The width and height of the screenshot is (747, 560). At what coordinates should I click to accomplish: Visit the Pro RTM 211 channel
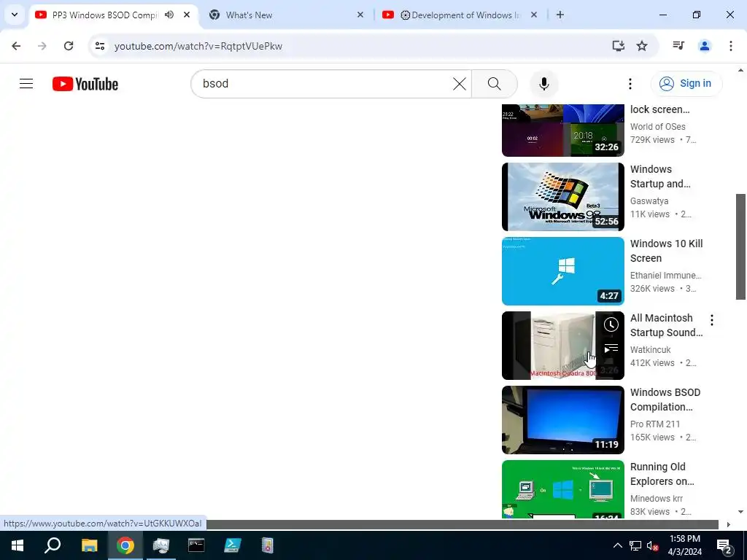pyautogui.click(x=654, y=424)
